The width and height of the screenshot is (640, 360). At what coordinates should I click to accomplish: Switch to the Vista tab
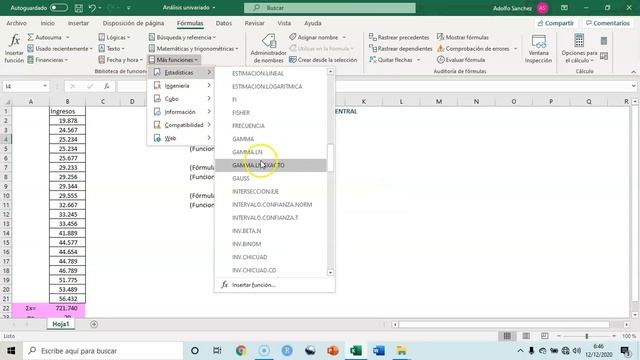[x=284, y=23]
